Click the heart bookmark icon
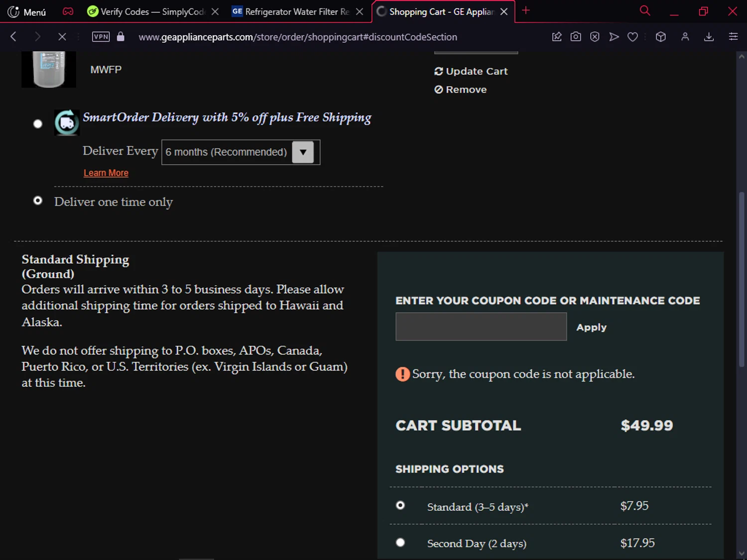The image size is (747, 560). pyautogui.click(x=632, y=37)
